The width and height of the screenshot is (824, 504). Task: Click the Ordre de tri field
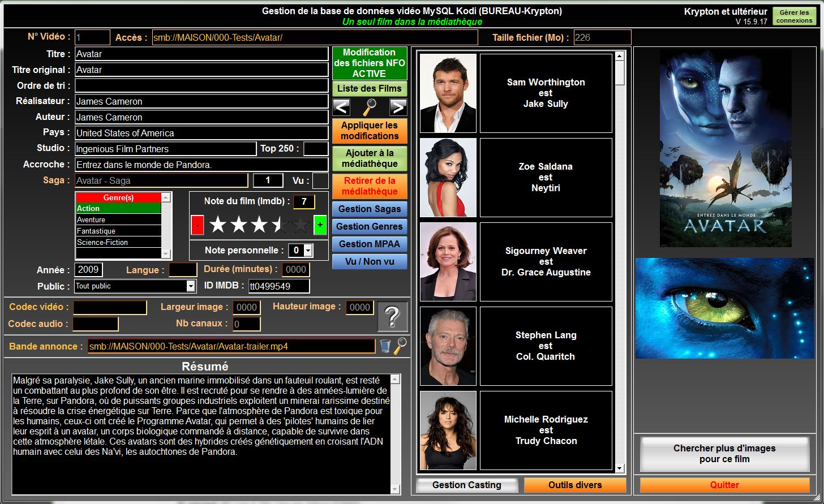click(x=201, y=85)
